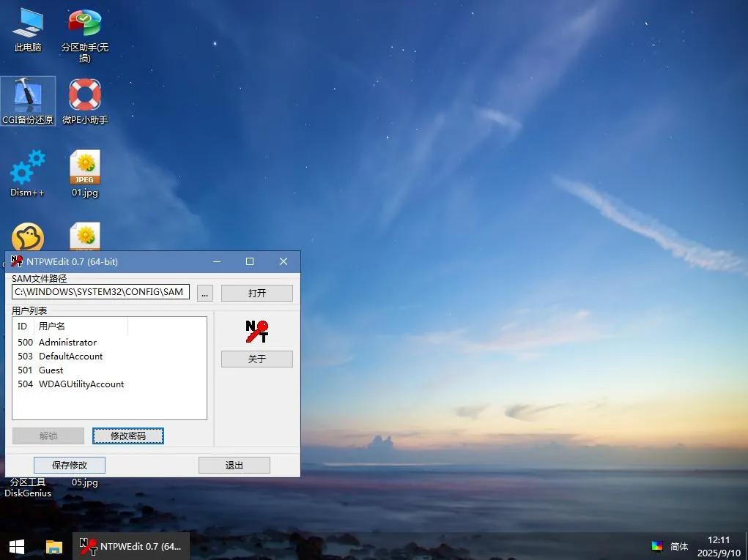
Task: Open the 分区助手 desktop icon
Action: [85, 23]
